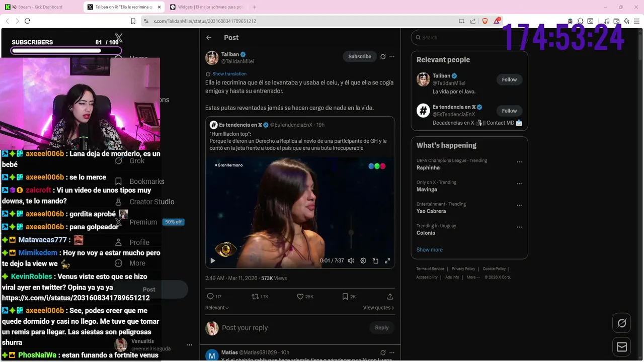This screenshot has width=644, height=362.
Task: Open the video settings gear
Action: pyautogui.click(x=363, y=260)
